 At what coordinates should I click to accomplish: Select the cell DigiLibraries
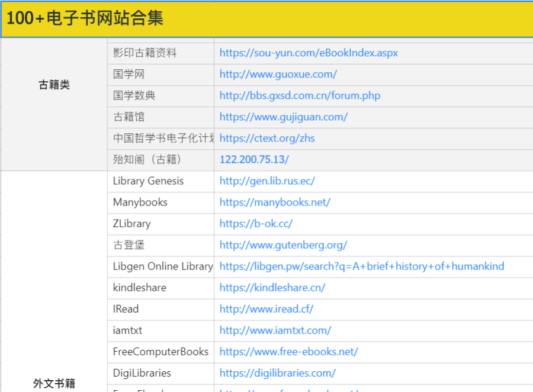pyautogui.click(x=160, y=373)
